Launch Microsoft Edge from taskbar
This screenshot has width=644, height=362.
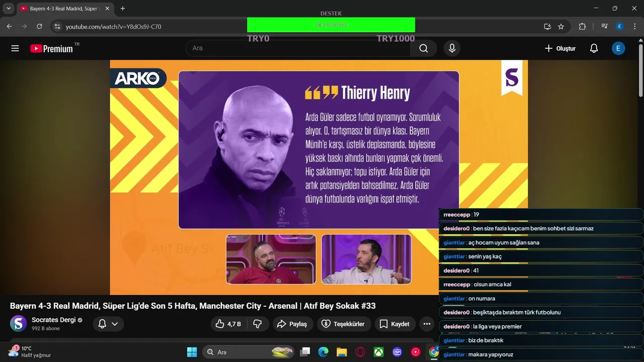pyautogui.click(x=323, y=352)
